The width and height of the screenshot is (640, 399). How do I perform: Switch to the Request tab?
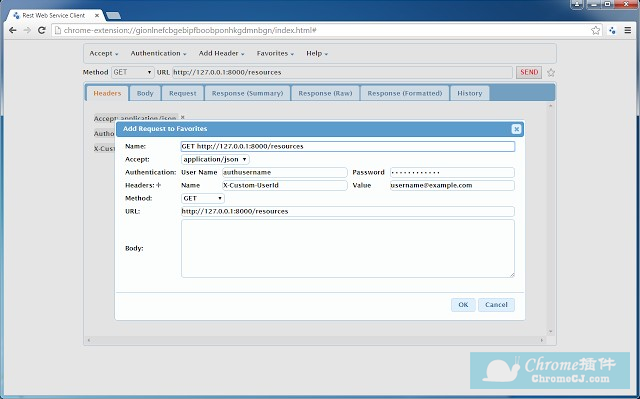tap(182, 93)
